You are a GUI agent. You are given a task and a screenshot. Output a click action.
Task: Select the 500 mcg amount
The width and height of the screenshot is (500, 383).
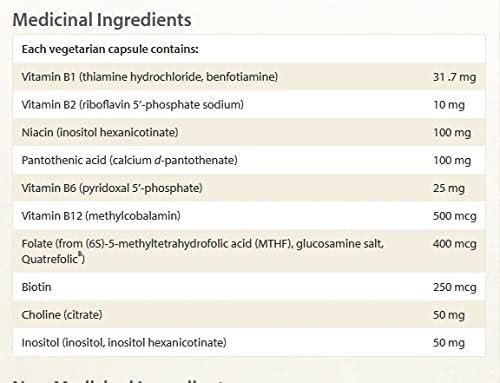[x=455, y=216]
